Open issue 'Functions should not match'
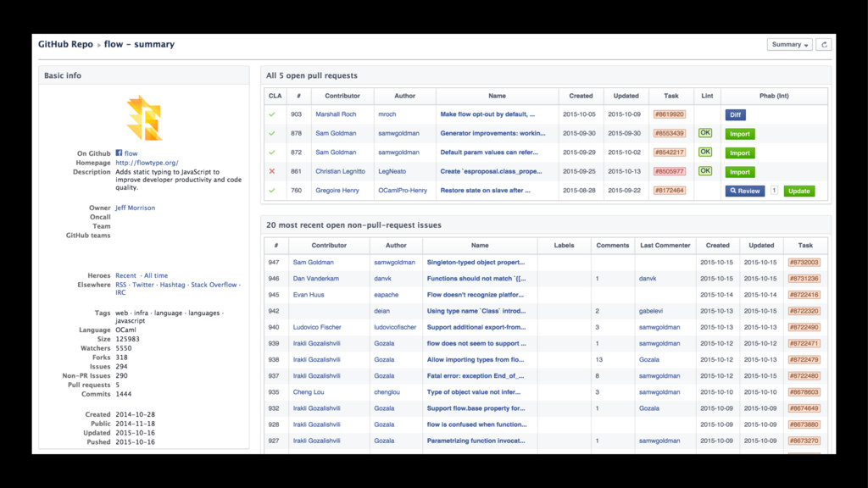Image resolution: width=868 pixels, height=488 pixels. click(476, 278)
